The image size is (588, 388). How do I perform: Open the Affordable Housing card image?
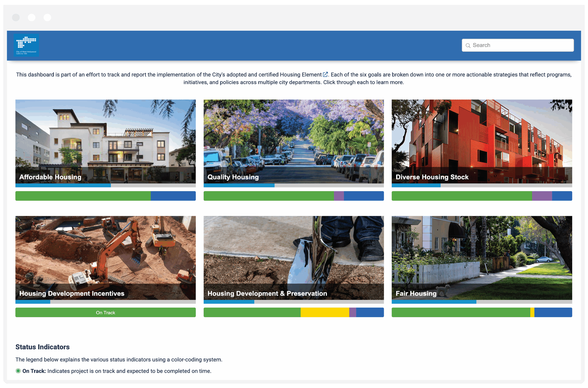coord(105,141)
